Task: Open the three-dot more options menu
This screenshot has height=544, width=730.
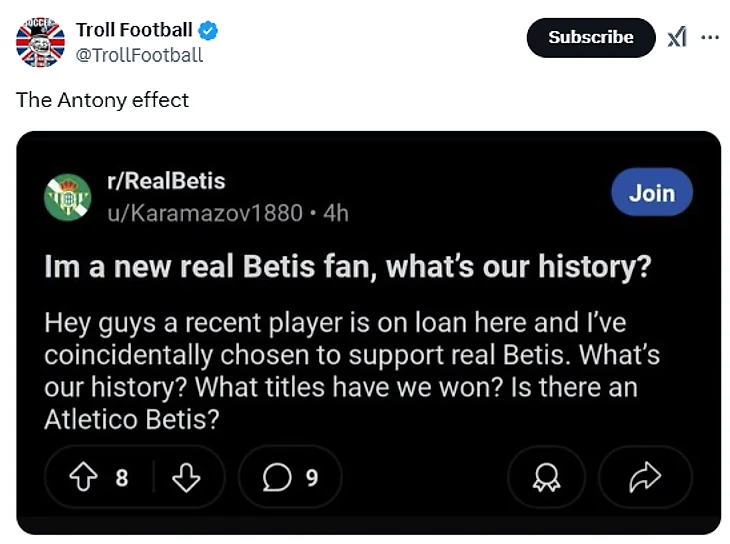Action: click(710, 37)
